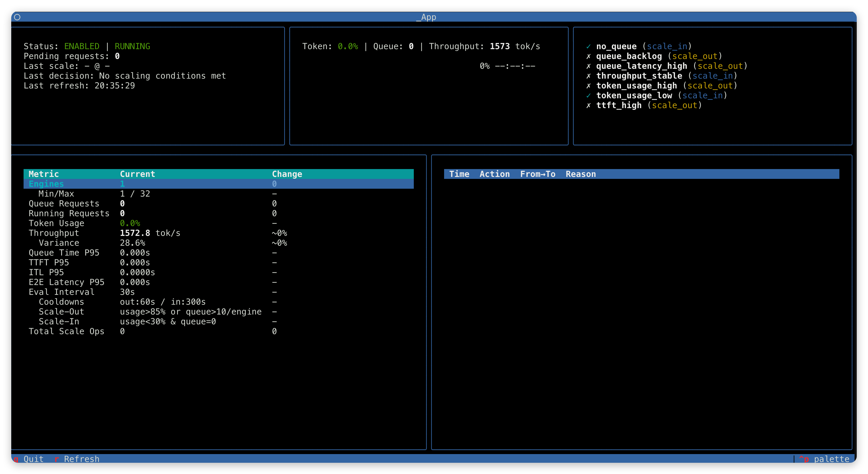Screen dimensions: 868x474
Task: Select the ITL P95 row
Action: (218, 272)
